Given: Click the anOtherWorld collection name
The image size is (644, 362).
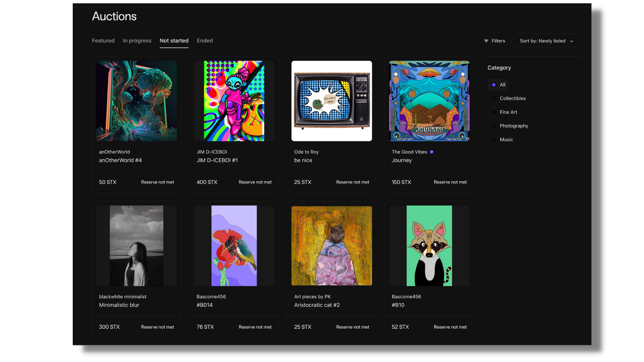Looking at the screenshot, I should [x=114, y=152].
